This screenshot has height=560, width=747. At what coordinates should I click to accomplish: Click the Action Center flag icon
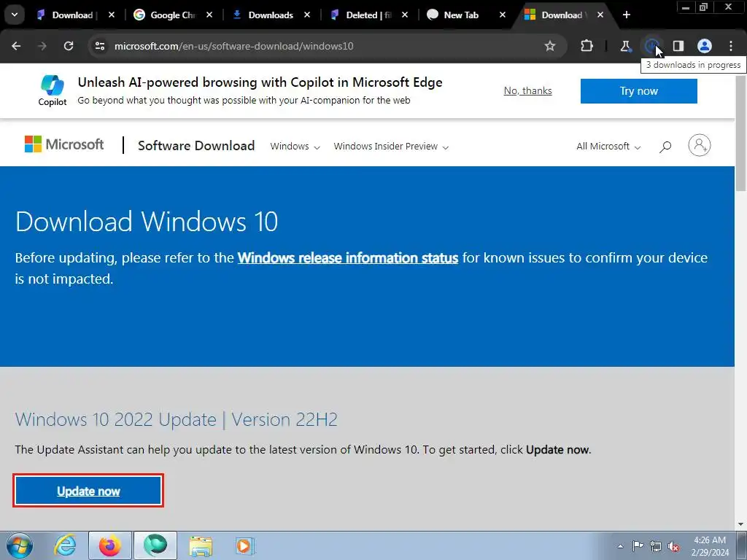click(638, 546)
